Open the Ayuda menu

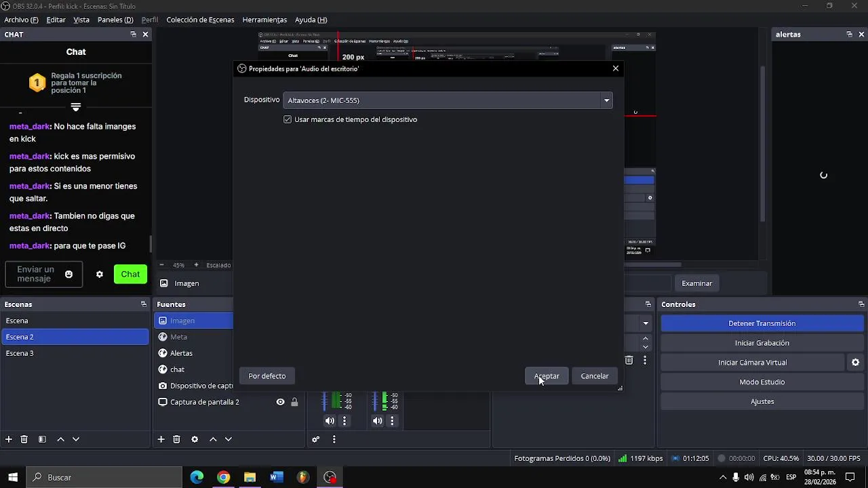pyautogui.click(x=311, y=20)
